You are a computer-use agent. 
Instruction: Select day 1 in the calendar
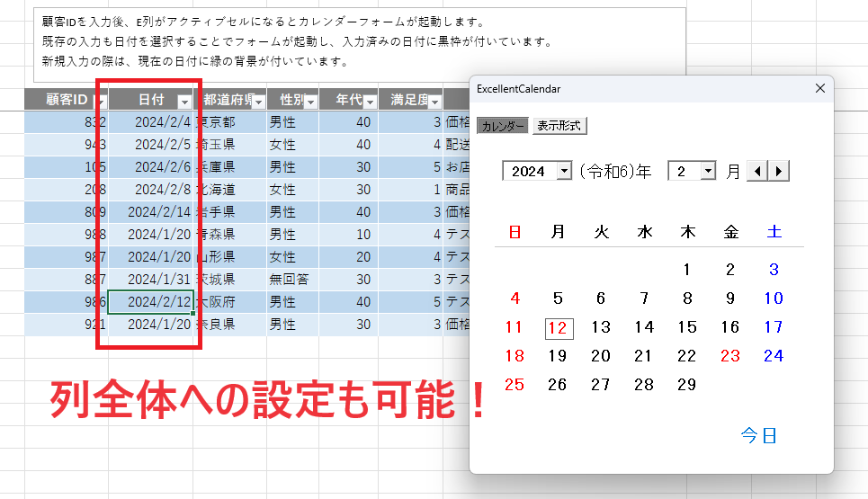click(687, 270)
